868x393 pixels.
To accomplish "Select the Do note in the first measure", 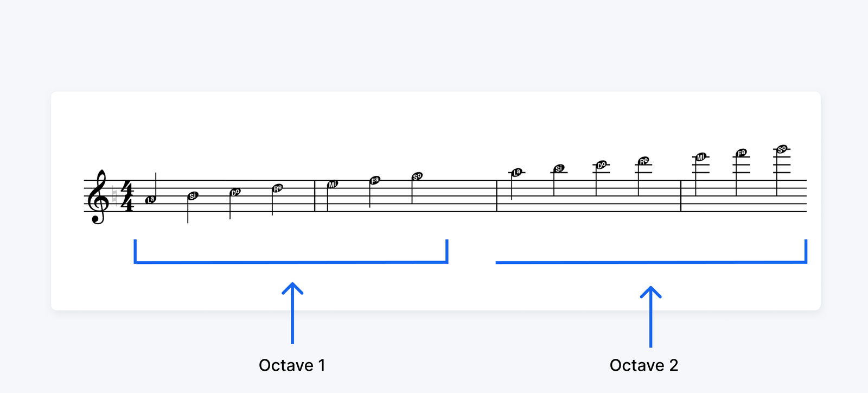I will [235, 192].
